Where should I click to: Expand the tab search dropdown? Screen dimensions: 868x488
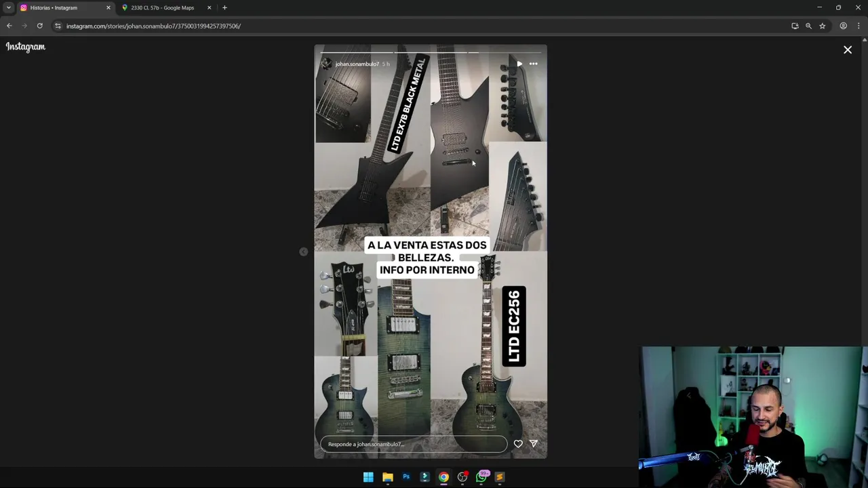8,7
